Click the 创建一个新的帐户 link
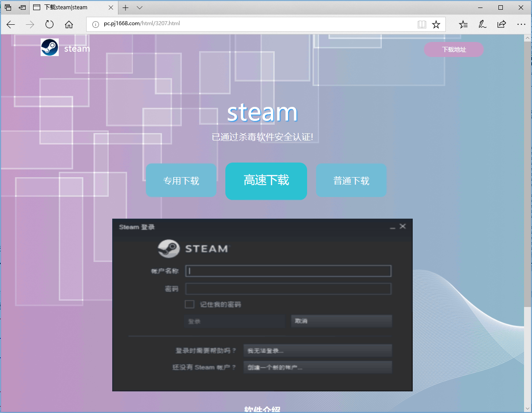 coord(317,367)
